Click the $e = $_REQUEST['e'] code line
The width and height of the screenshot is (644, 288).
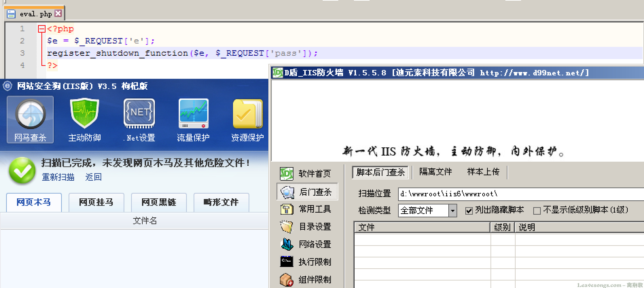pos(101,41)
